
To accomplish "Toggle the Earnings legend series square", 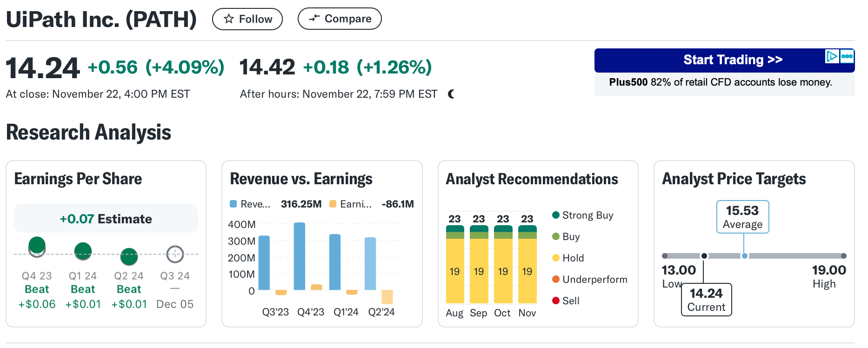I will click(333, 204).
